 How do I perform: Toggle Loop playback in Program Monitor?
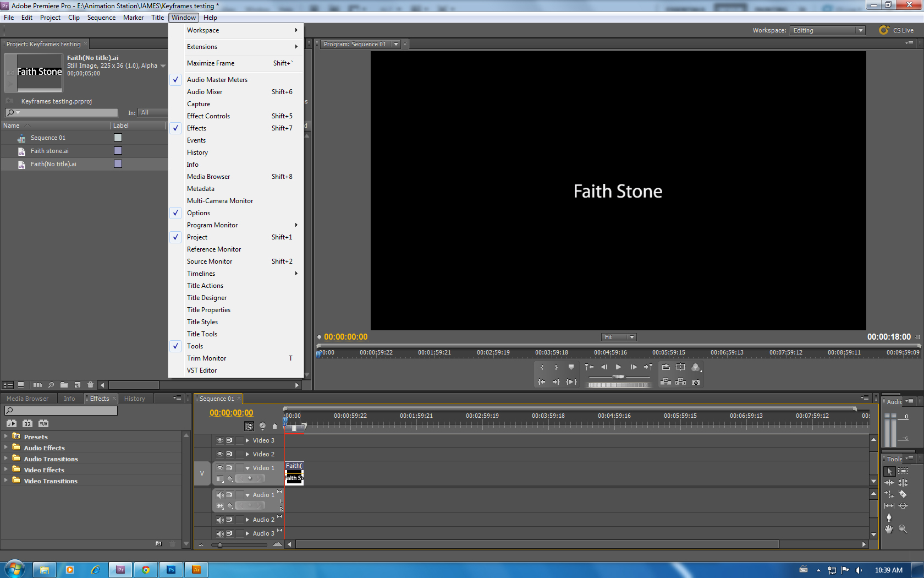(665, 367)
